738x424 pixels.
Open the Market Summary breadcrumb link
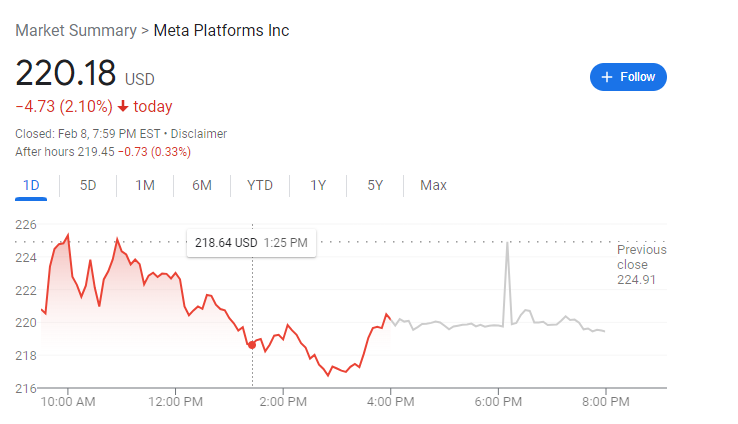click(75, 30)
